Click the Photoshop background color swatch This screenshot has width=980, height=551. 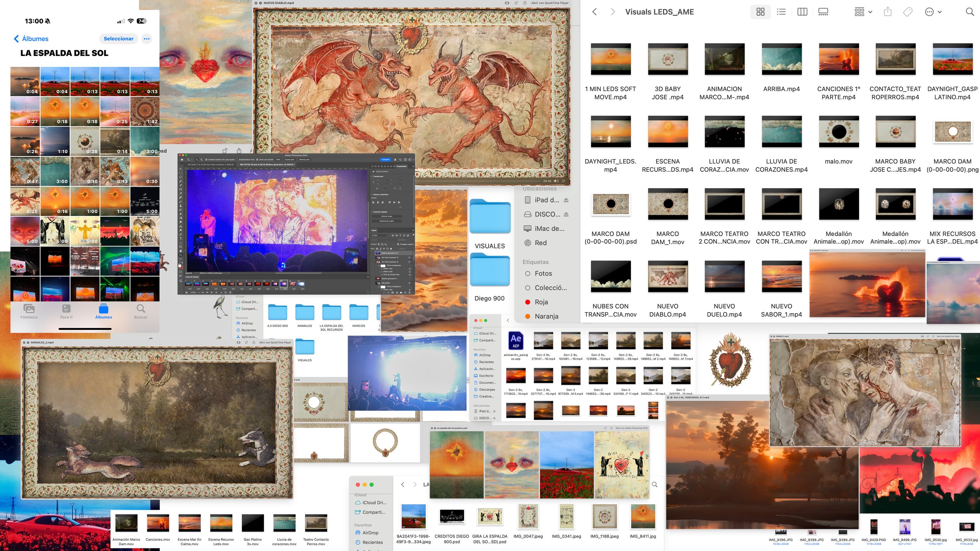tap(182, 268)
